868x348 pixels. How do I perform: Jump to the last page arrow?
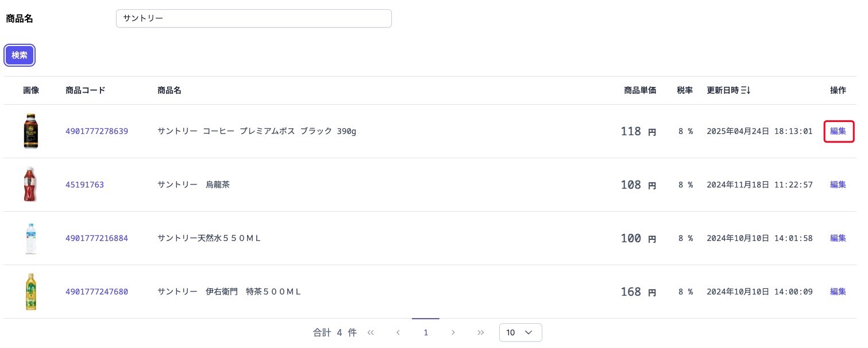(481, 332)
